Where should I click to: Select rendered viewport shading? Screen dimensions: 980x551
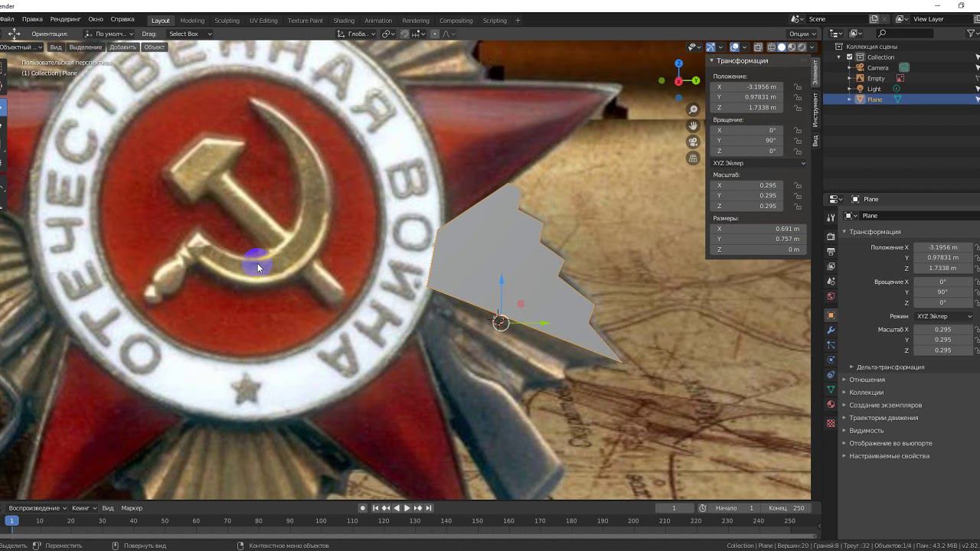[x=802, y=47]
